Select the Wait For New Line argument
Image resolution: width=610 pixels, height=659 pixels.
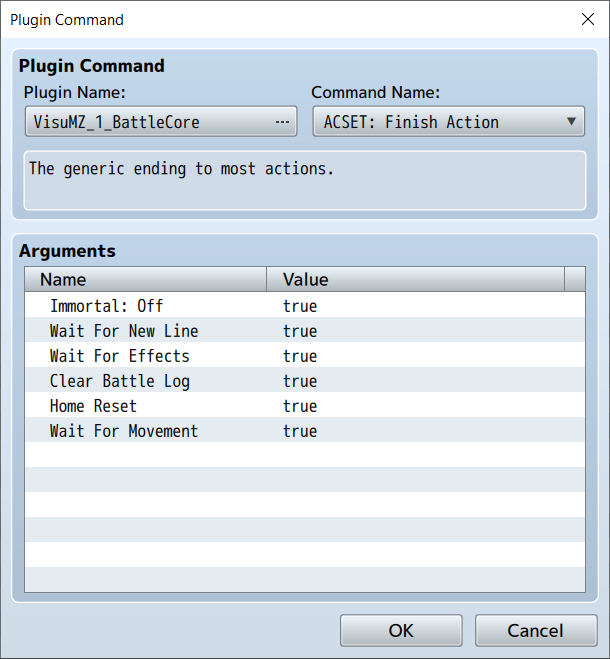[x=124, y=331]
